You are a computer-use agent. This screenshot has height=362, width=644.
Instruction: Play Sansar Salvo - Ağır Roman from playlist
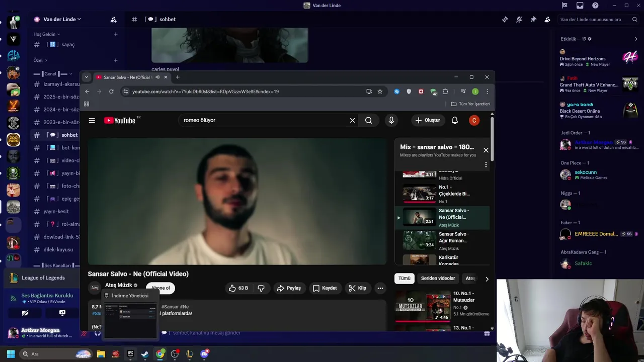pos(442,240)
